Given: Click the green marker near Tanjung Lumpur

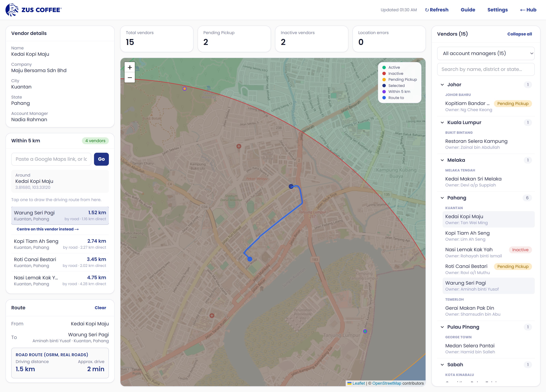Looking at the screenshot, I should pyautogui.click(x=365, y=331).
